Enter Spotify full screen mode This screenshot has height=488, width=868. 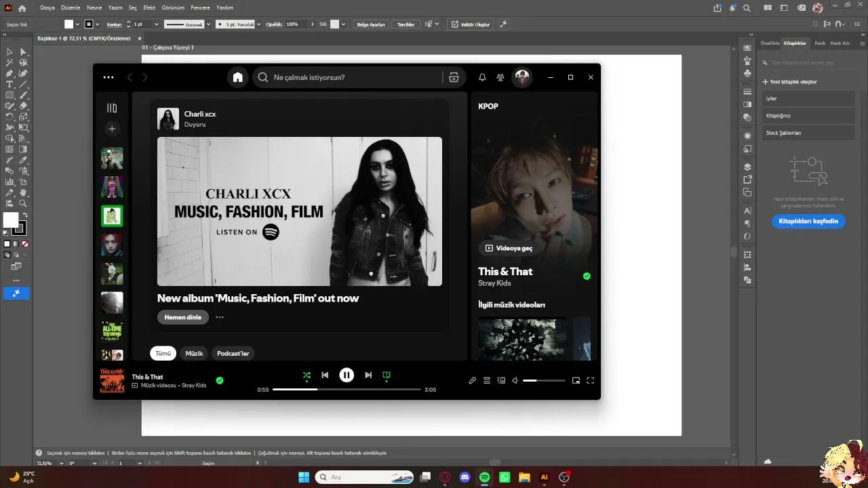click(x=590, y=381)
